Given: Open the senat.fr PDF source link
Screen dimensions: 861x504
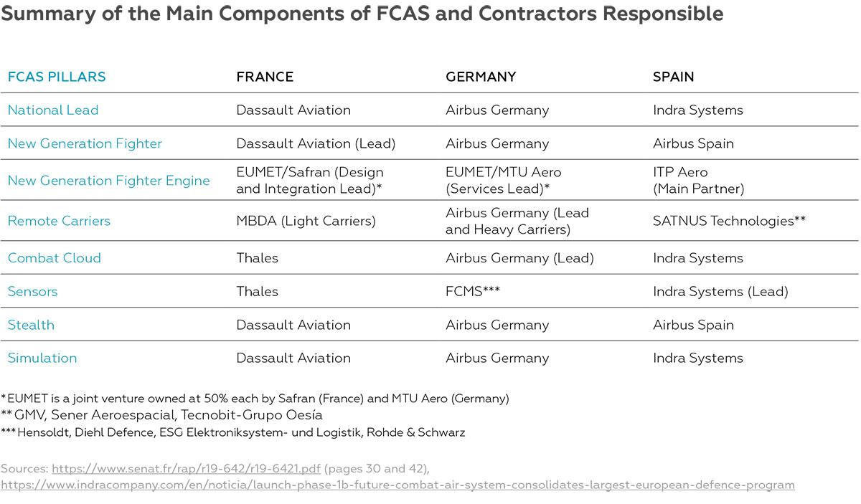Looking at the screenshot, I should [187, 468].
